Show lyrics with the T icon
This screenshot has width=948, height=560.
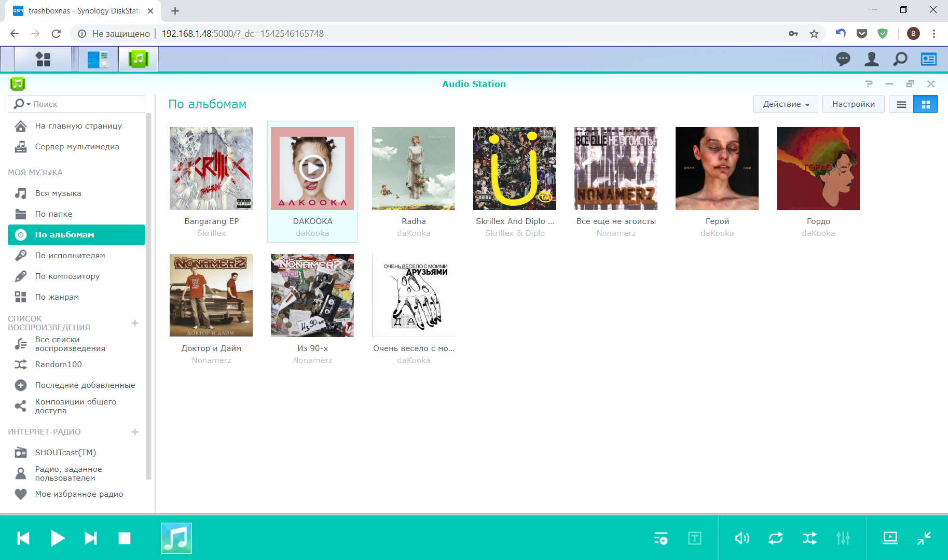[695, 538]
